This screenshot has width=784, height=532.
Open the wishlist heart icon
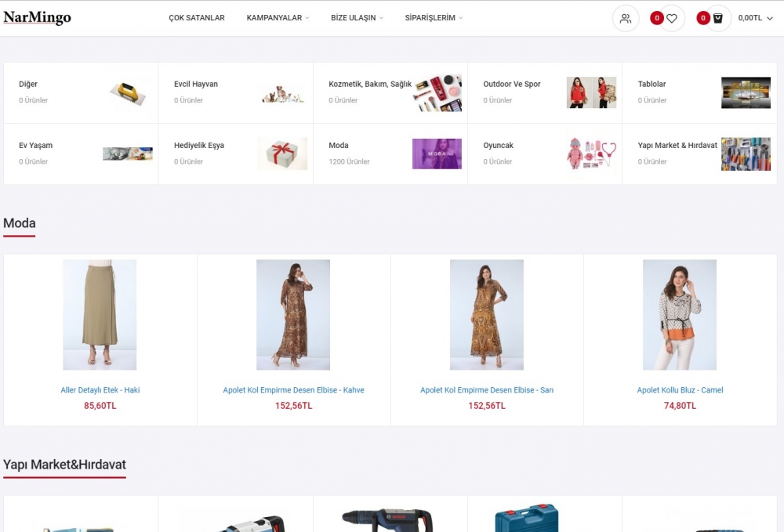pos(672,19)
